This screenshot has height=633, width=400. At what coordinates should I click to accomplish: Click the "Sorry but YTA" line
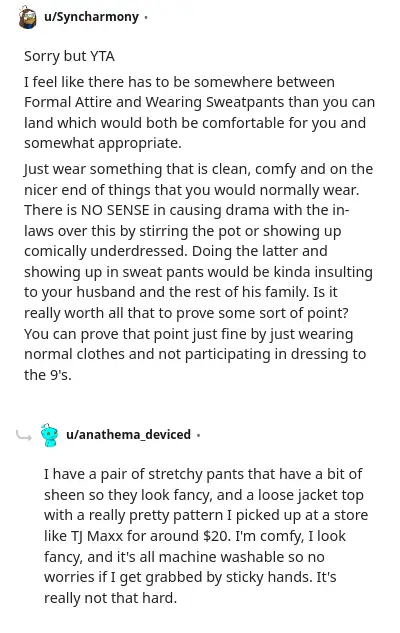point(69,56)
